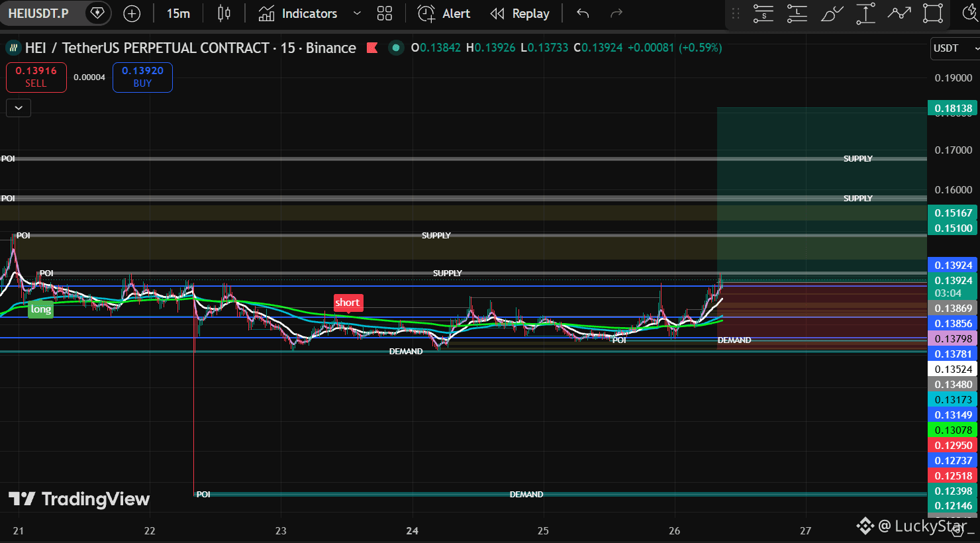Click the 0.13869 gray price label
The height and width of the screenshot is (543, 980).
pyautogui.click(x=953, y=308)
